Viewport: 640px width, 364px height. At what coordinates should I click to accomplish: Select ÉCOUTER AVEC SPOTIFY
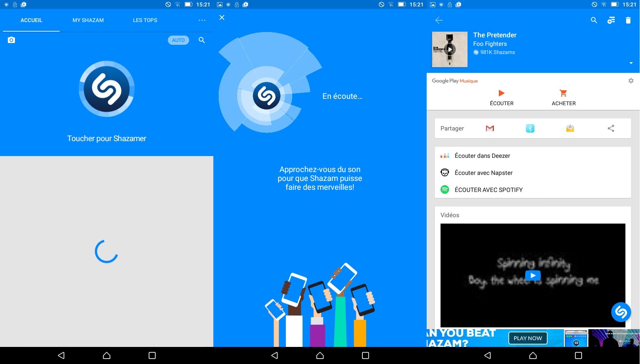point(489,190)
